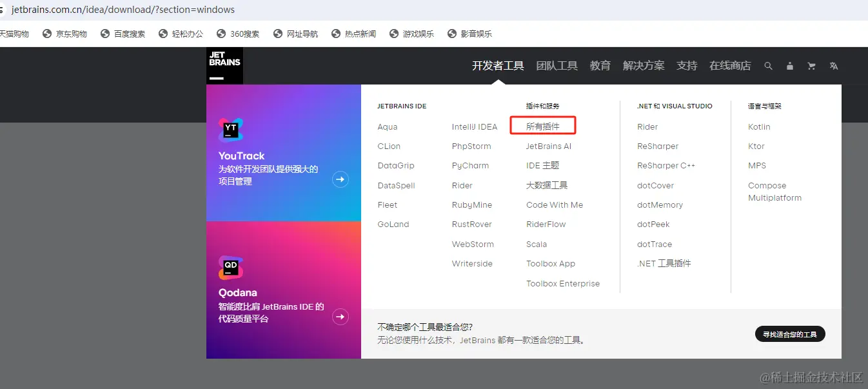Open the RustRover link
This screenshot has width=868, height=389.
(x=472, y=224)
